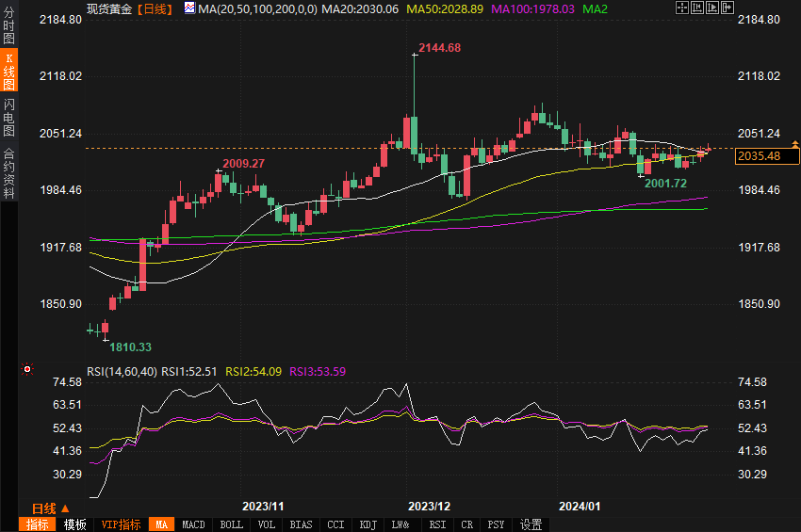The image size is (801, 532).
Task: Open the 合约资料 contract info tab
Action: coord(8,173)
